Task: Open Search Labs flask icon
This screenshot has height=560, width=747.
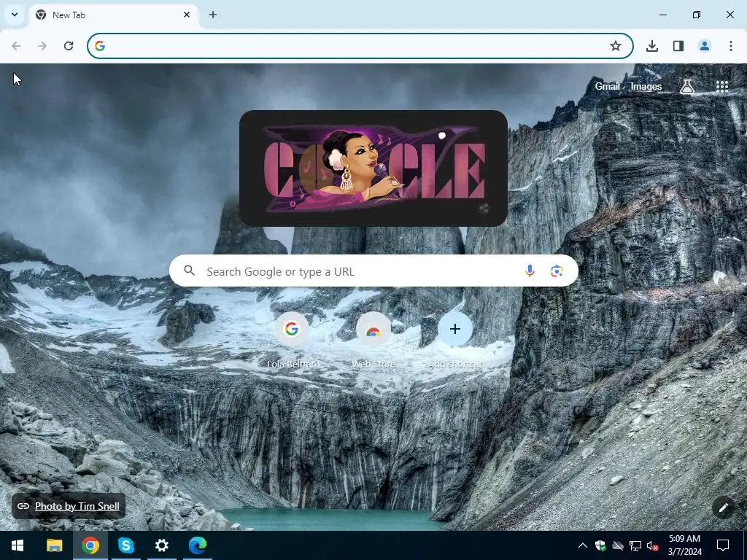Action: (x=687, y=86)
